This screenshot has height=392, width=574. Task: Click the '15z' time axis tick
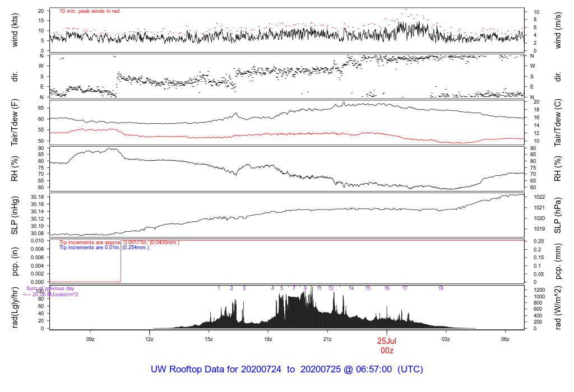point(209,339)
